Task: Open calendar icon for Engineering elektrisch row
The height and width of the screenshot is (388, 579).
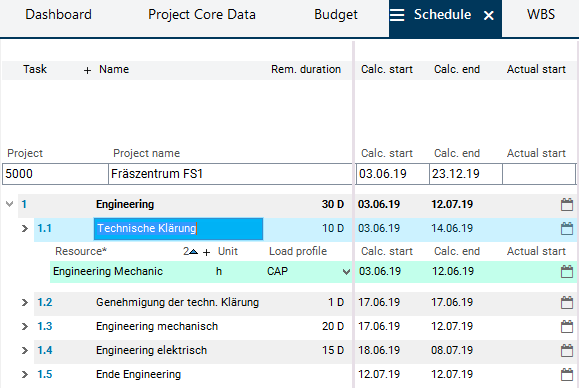Action: [567, 350]
